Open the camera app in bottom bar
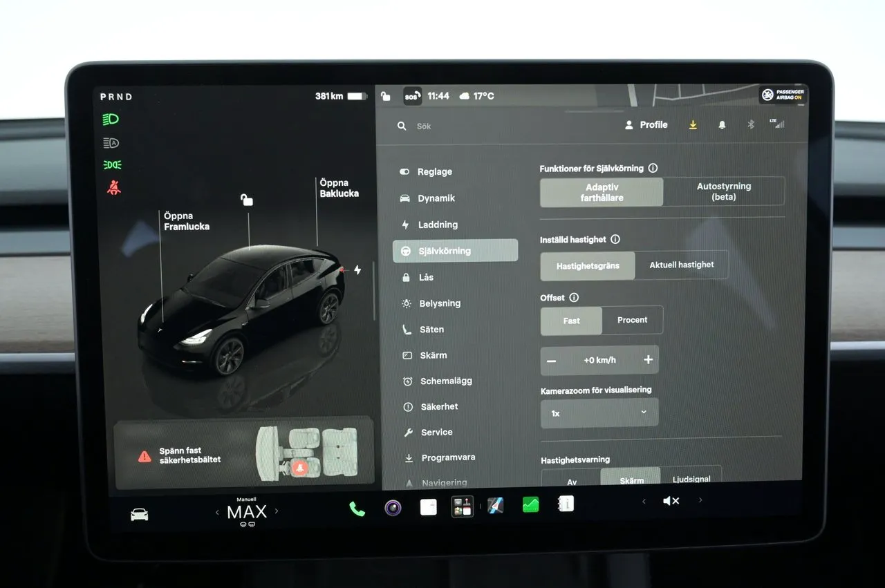The image size is (885, 588). 393,508
